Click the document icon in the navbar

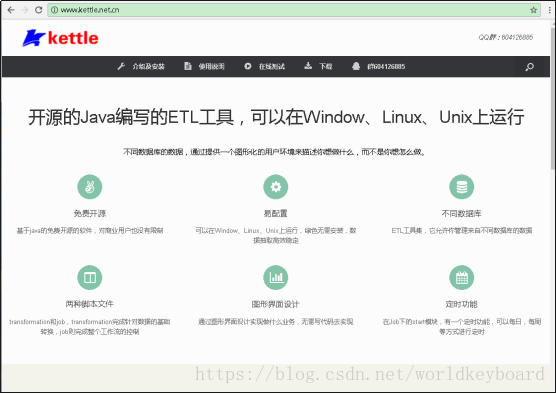coord(188,66)
